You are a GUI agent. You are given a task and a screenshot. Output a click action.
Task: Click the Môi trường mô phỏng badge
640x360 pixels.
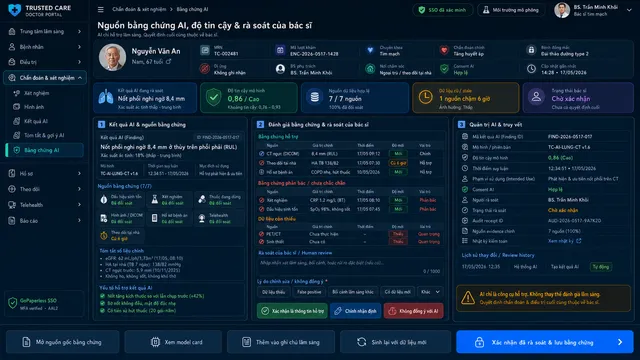click(x=511, y=10)
